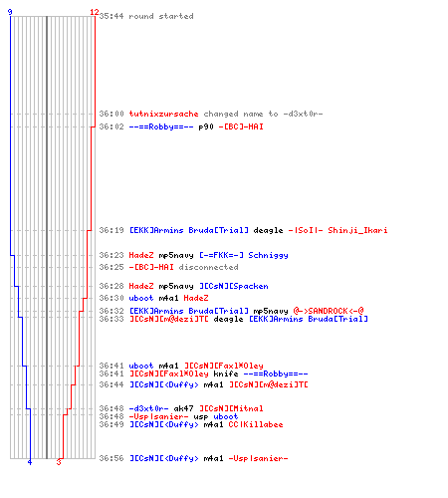The image size is (448, 498).
Task: Click victim -|SoI|- Shinji_Ikari
Action: 337,230
